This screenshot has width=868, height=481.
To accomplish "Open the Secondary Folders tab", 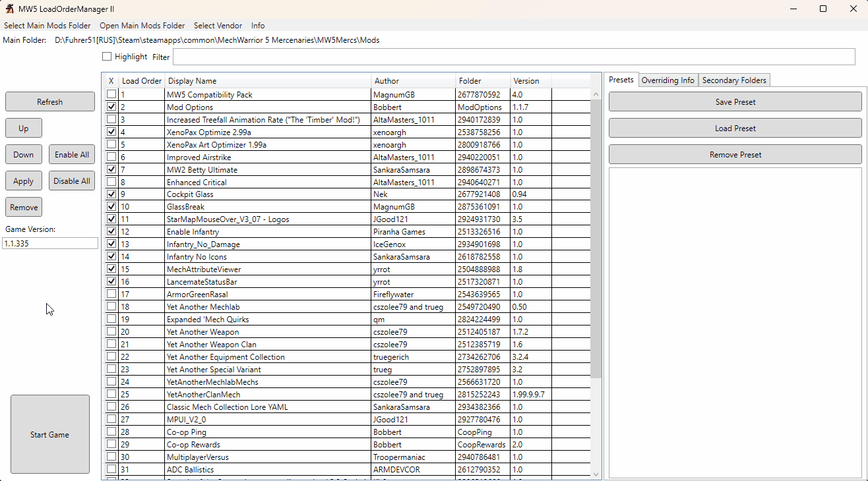I will [734, 80].
